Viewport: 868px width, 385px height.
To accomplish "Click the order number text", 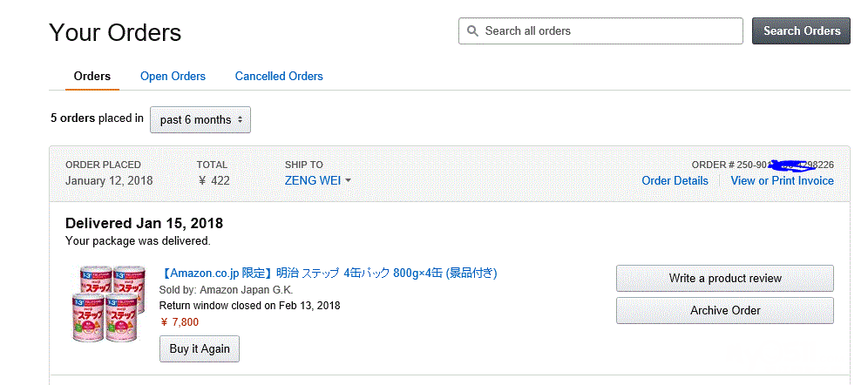I will tap(763, 165).
